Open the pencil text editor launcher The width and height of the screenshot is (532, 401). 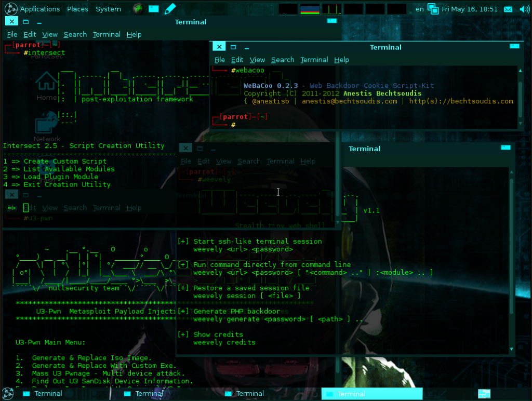coord(170,9)
